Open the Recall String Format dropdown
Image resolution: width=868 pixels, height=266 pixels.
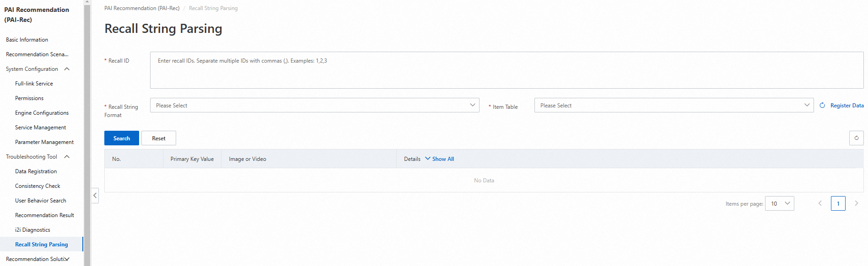point(315,105)
